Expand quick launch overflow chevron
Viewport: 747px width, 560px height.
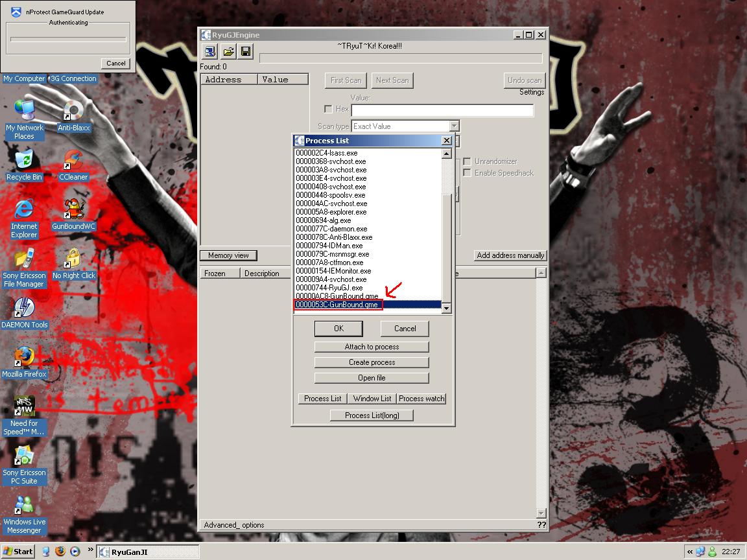[91, 550]
